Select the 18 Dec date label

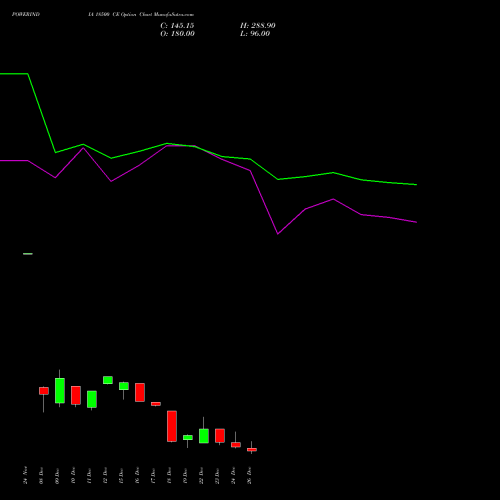tap(169, 476)
